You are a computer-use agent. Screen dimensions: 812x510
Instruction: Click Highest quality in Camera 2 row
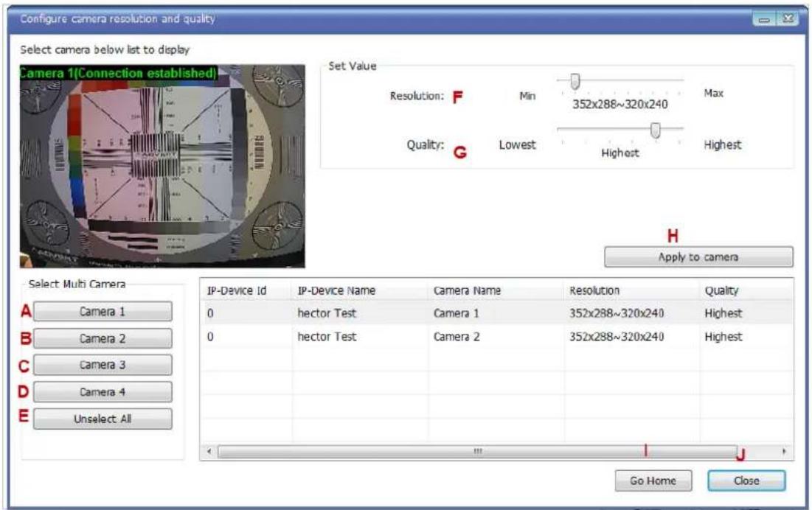723,337
